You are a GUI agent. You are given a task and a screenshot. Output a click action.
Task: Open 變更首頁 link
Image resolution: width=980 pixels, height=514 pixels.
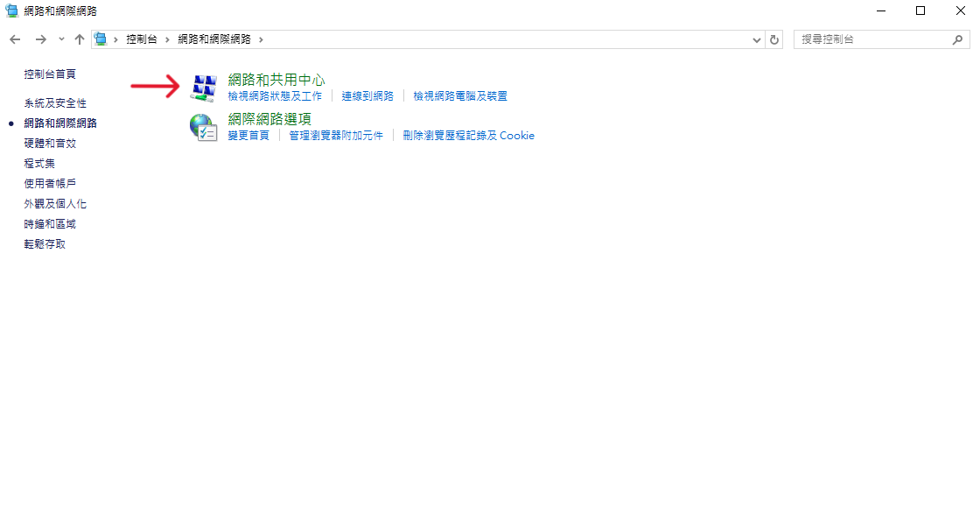tap(248, 136)
